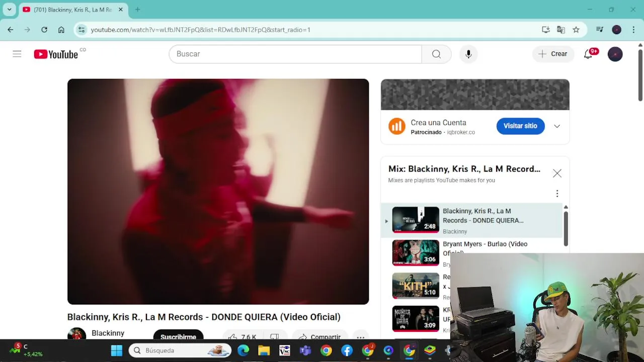Image resolution: width=644 pixels, height=362 pixels.
Task: Open the media controls music-note icon
Action: 599,30
